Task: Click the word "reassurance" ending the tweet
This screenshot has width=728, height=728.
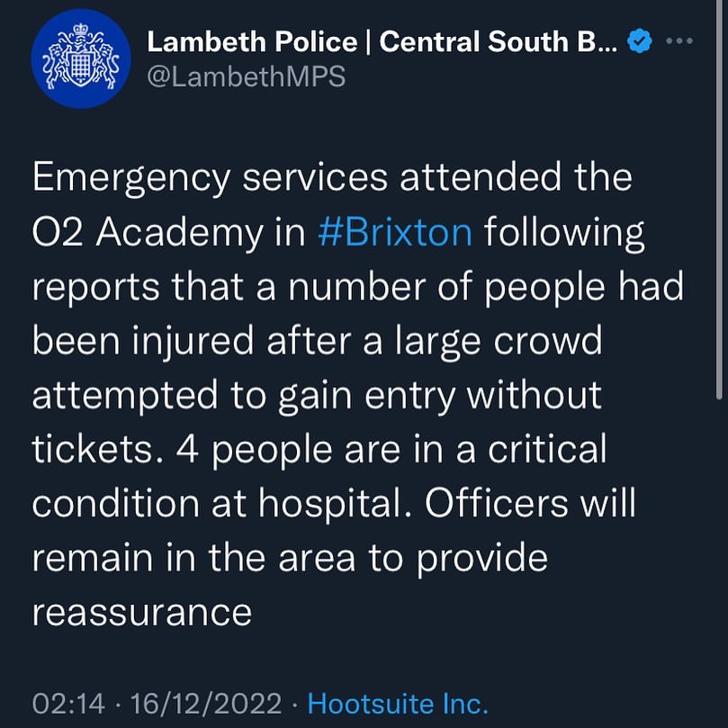Action: (x=142, y=612)
